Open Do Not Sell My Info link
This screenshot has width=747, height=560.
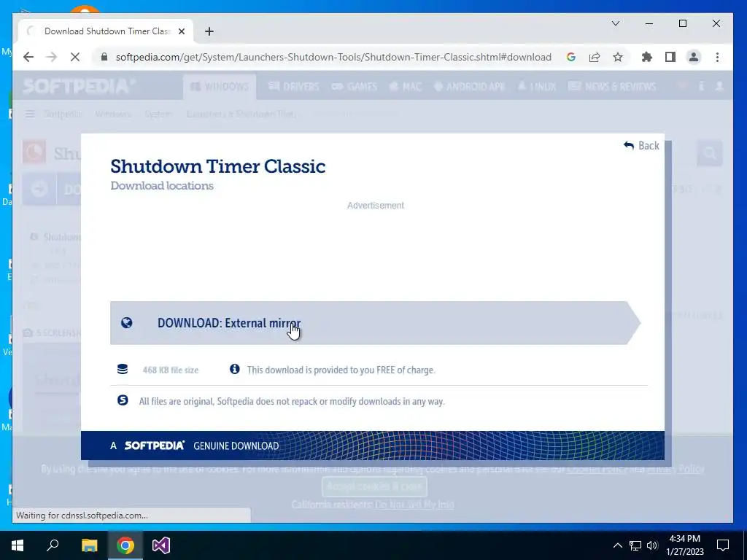(x=414, y=505)
